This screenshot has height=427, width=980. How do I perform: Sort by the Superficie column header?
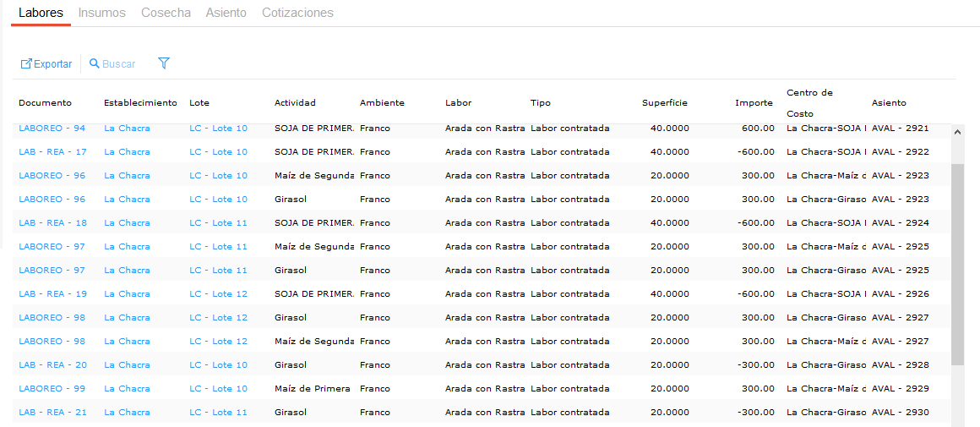[x=664, y=103]
